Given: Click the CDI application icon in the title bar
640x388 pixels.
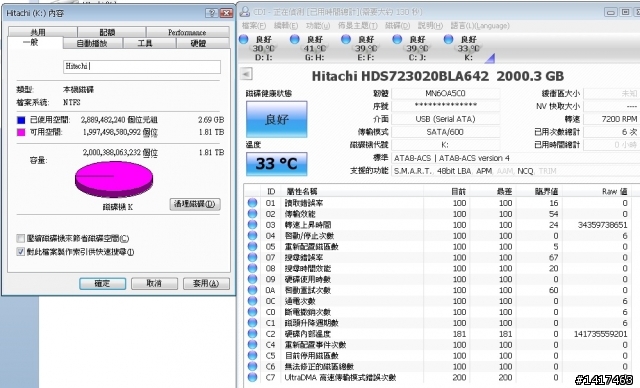Looking at the screenshot, I should click(244, 12).
